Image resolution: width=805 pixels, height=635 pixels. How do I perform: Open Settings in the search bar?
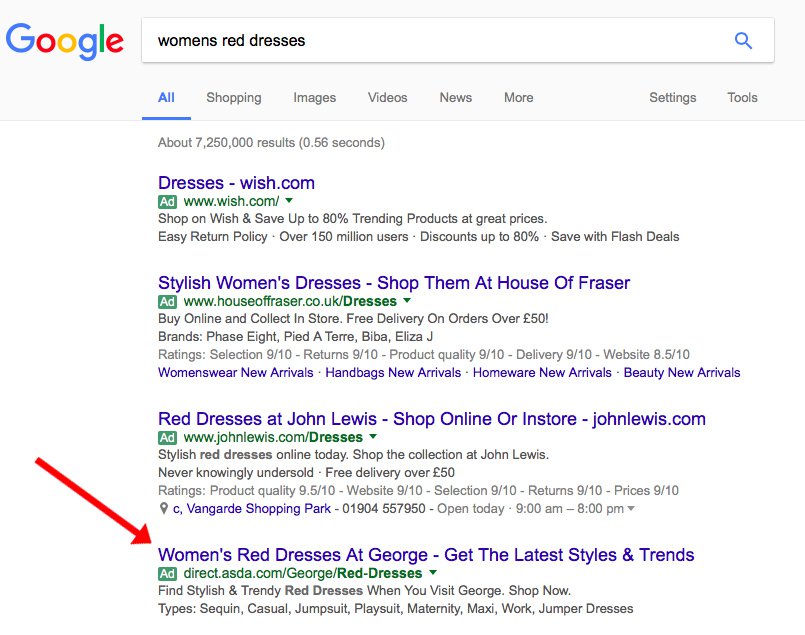click(x=673, y=98)
